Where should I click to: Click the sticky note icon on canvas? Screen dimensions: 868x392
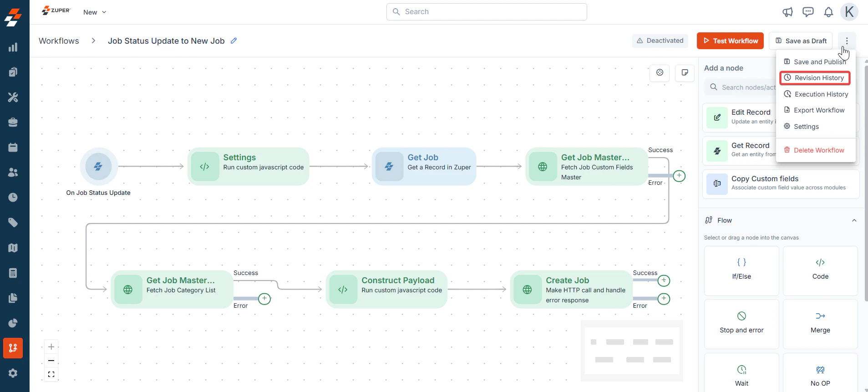point(685,72)
